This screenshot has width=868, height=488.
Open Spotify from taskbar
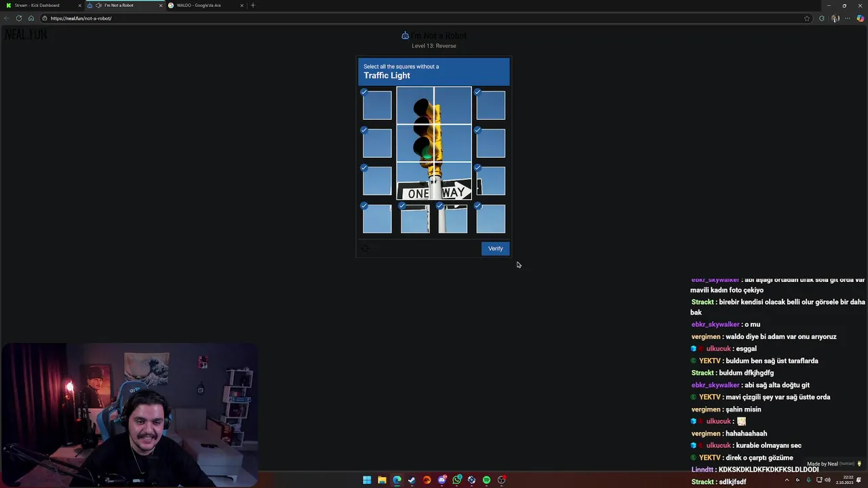click(486, 480)
